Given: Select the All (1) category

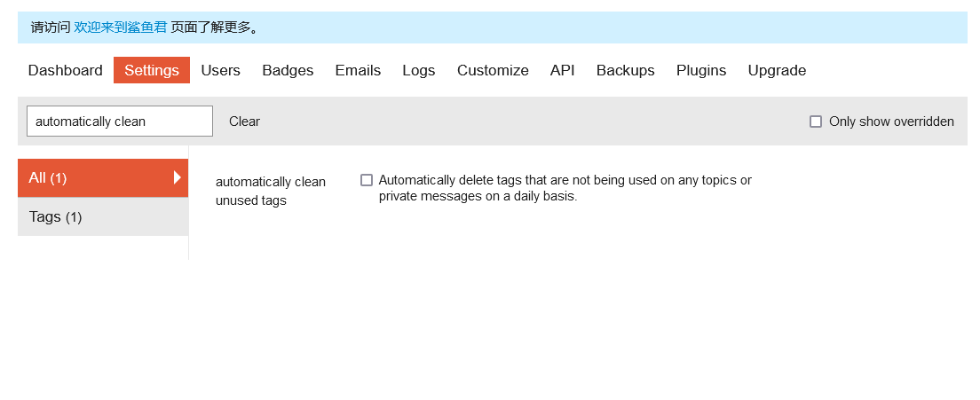Looking at the screenshot, I should pos(103,178).
